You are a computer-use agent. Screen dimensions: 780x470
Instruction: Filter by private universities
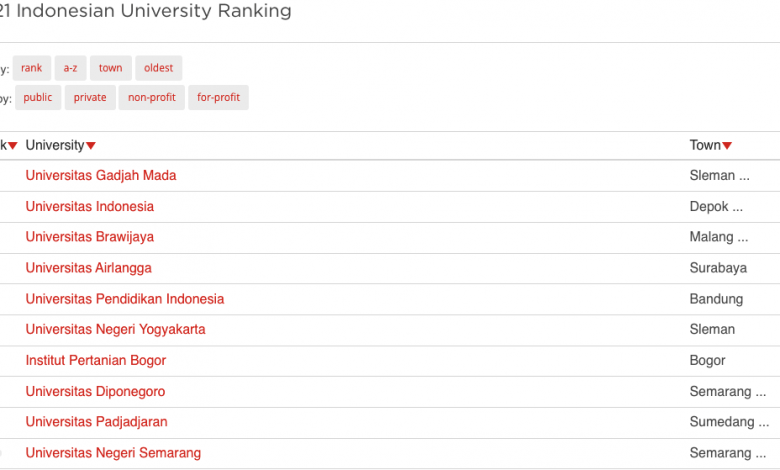90,98
